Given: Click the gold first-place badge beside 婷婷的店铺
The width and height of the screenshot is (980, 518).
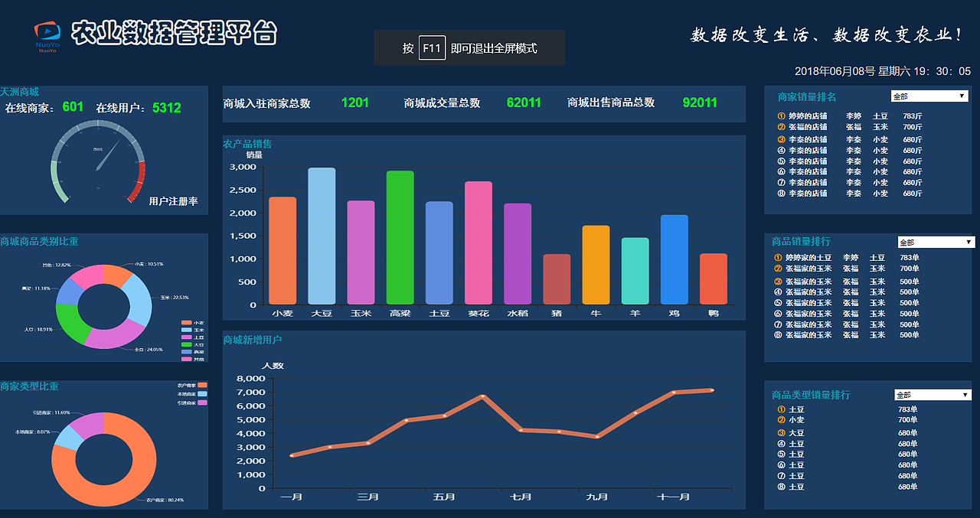Looking at the screenshot, I should pyautogui.click(x=782, y=116).
